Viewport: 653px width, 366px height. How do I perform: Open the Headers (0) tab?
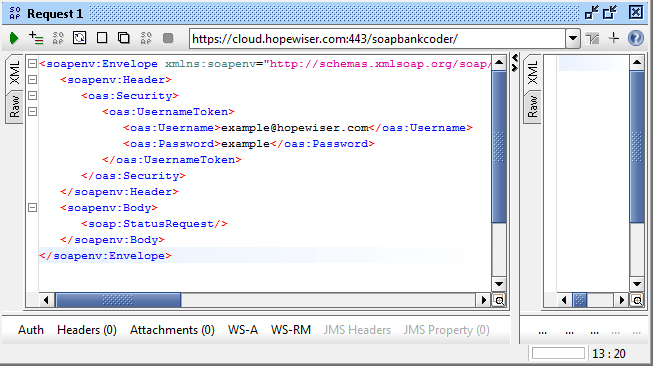(x=87, y=330)
